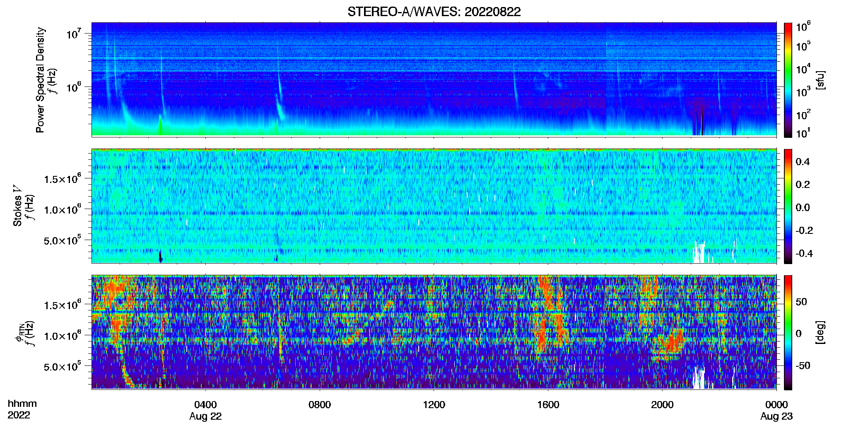Click the 0.4 value on Stokes color bar
Screen dimensions: 868x447
803,162
